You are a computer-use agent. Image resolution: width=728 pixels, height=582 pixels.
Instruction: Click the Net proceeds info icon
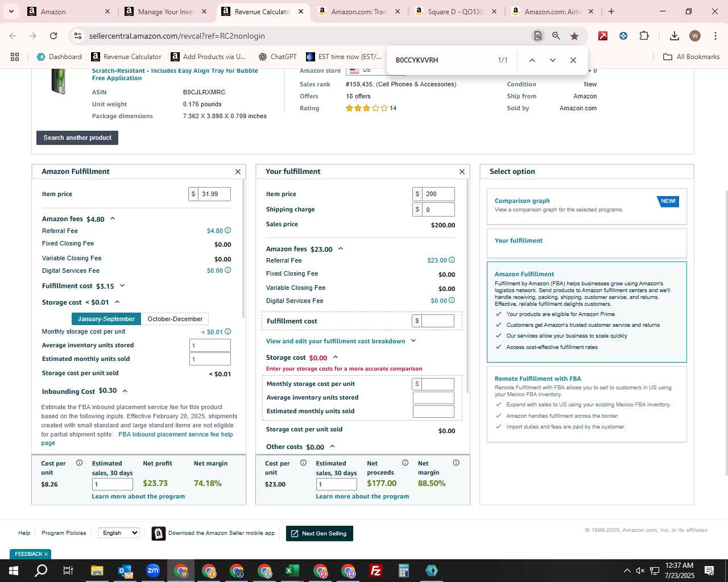pyautogui.click(x=406, y=463)
